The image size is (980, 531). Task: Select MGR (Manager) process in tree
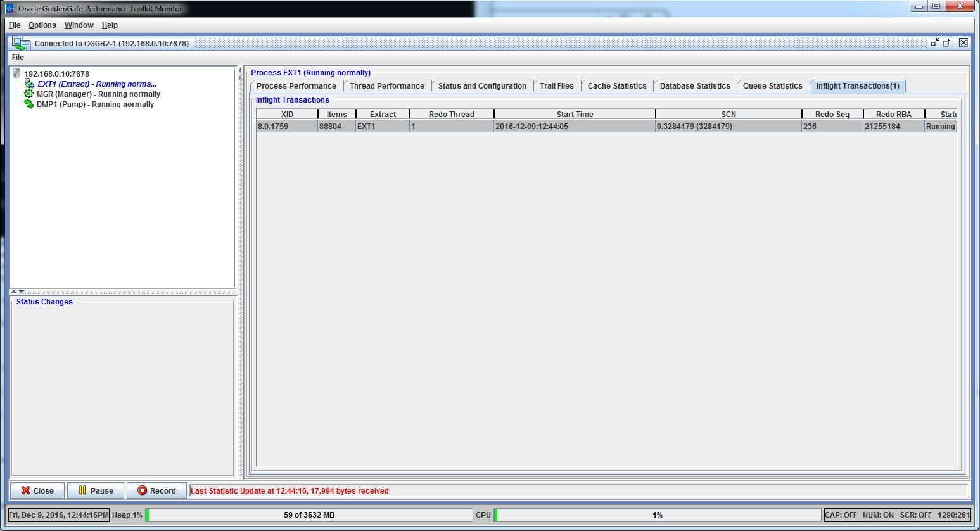point(98,94)
